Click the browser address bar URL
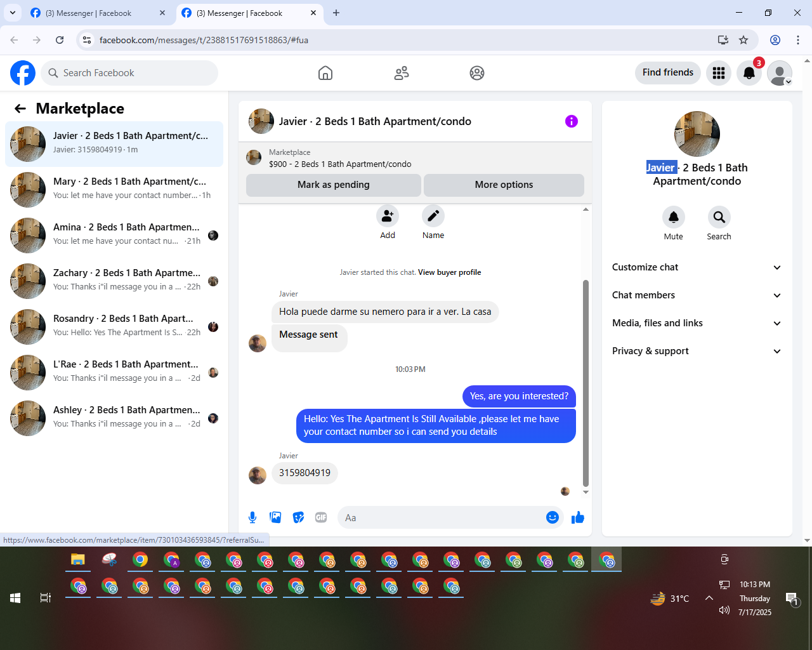 [x=204, y=40]
